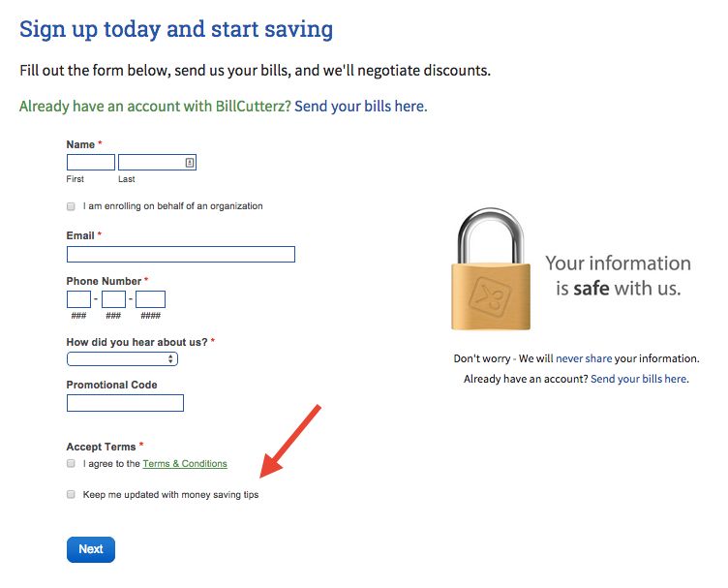This screenshot has height=588, width=728.
Task: Click the blue never share text
Action: [584, 358]
